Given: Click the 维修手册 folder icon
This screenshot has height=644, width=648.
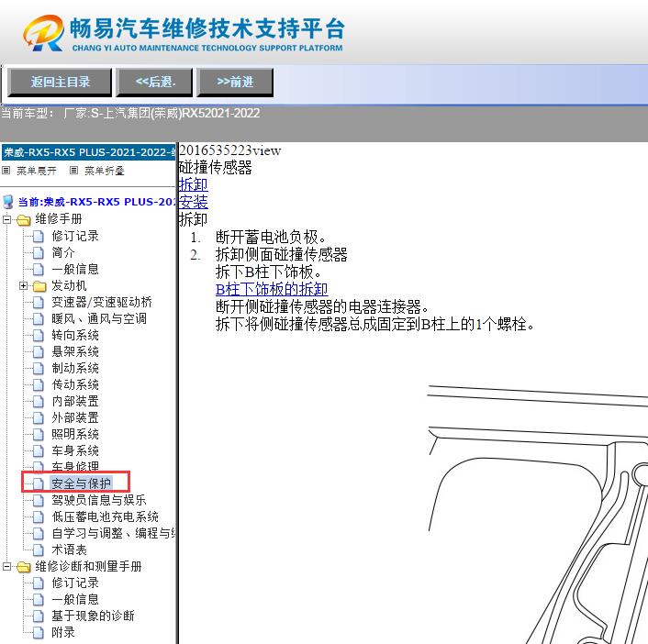Looking at the screenshot, I should coord(24,220).
